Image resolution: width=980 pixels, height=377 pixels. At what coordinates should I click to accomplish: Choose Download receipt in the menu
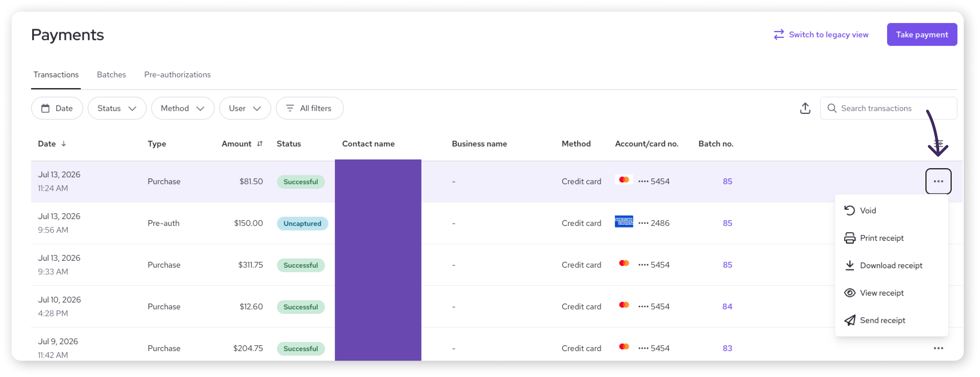point(891,265)
